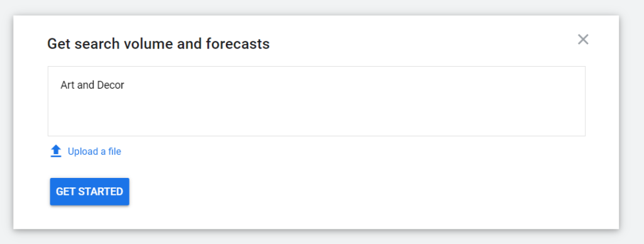Select the blue upload icon beside Upload a file

pos(56,151)
